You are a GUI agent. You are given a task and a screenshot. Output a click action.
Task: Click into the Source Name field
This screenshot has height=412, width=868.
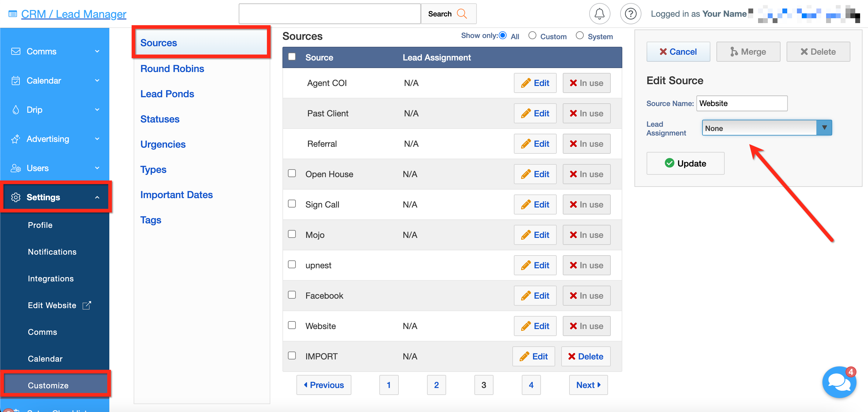click(x=742, y=103)
